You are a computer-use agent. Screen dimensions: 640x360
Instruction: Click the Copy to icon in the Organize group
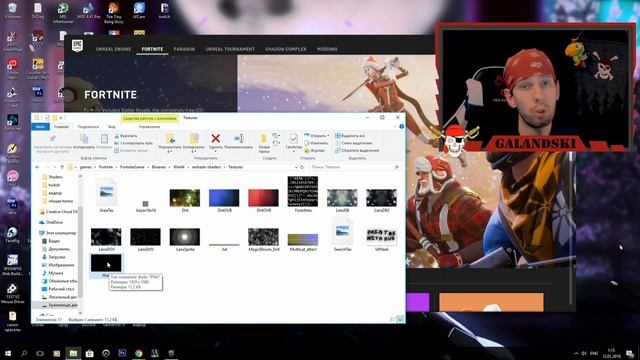[x=194, y=138]
